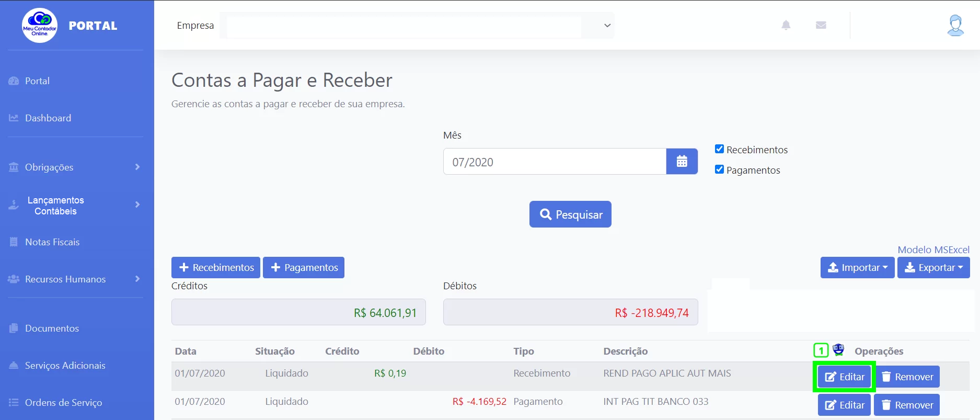Click the Lançamentos Contábeis hand icon
The image size is (980, 420).
(14, 206)
